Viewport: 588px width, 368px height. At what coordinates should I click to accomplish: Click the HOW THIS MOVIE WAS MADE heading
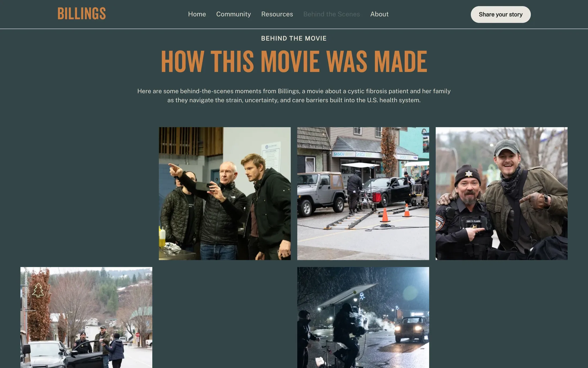click(294, 62)
